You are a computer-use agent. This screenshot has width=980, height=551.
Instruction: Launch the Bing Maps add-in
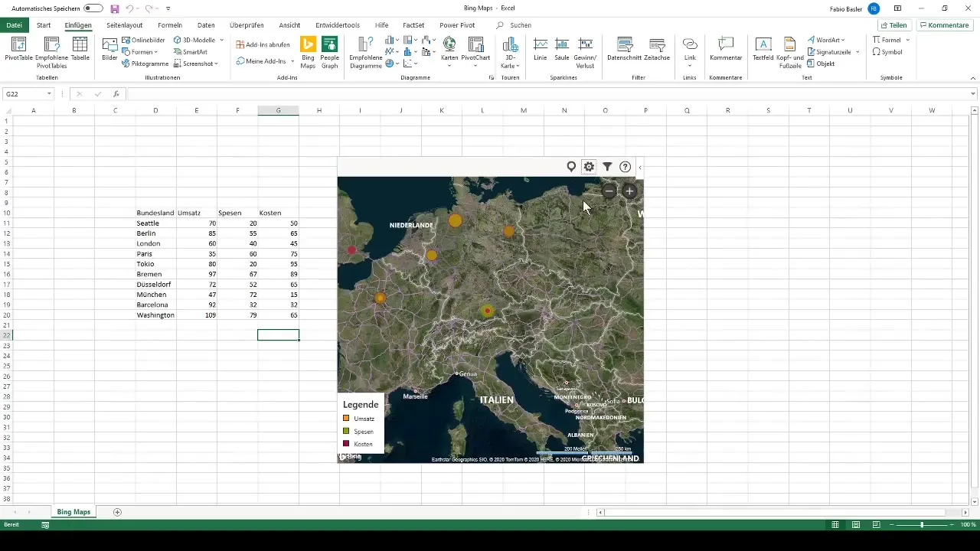point(308,52)
